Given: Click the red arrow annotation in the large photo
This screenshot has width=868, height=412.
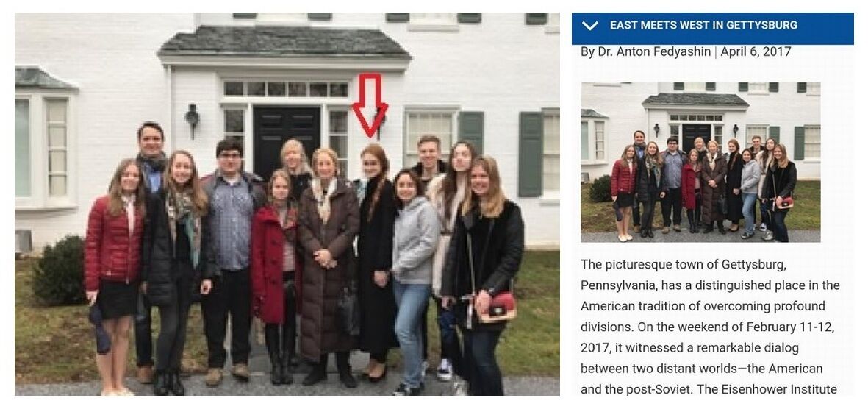Looking at the screenshot, I should coord(370,105).
